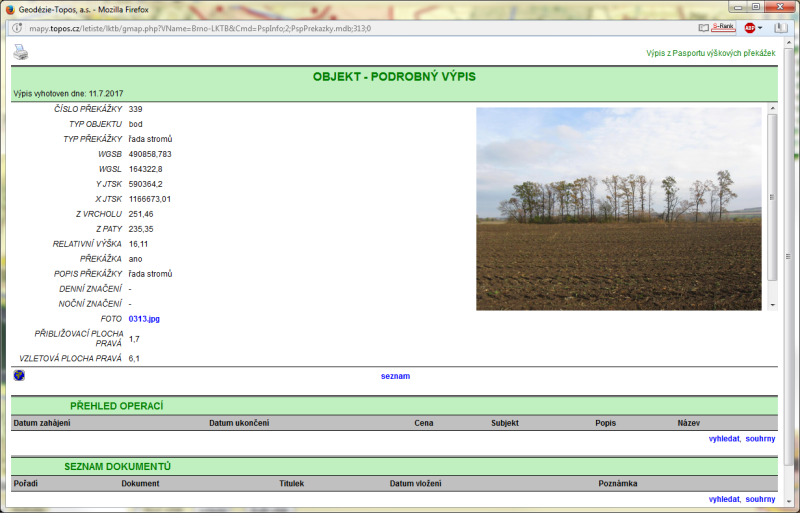Image resolution: width=800 pixels, height=513 pixels.
Task: Click the Titulek column header
Action: (x=292, y=483)
